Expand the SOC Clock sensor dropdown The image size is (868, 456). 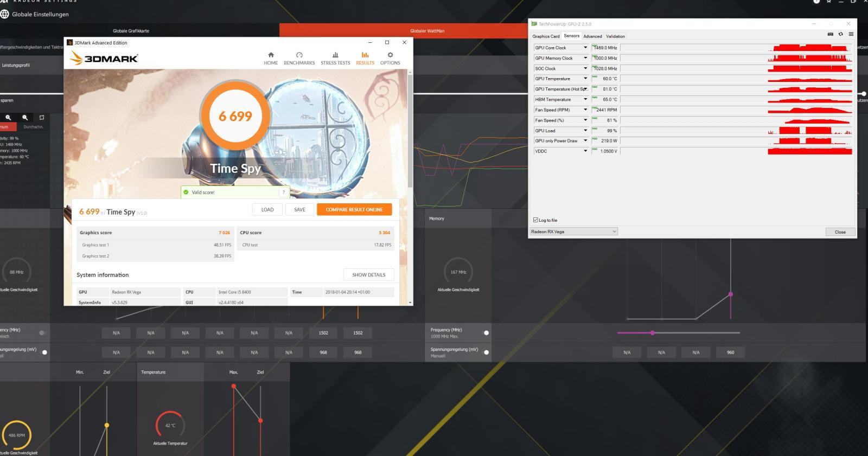pos(585,68)
